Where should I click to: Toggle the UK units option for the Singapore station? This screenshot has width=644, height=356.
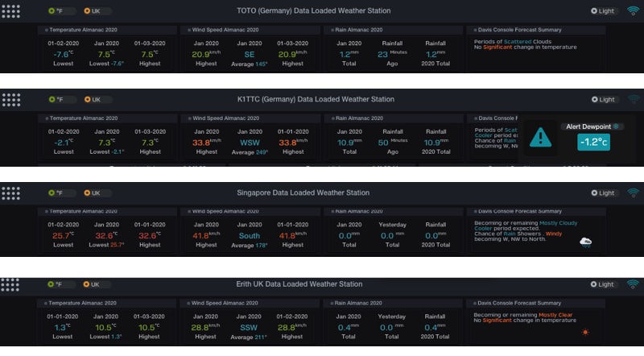93,193
